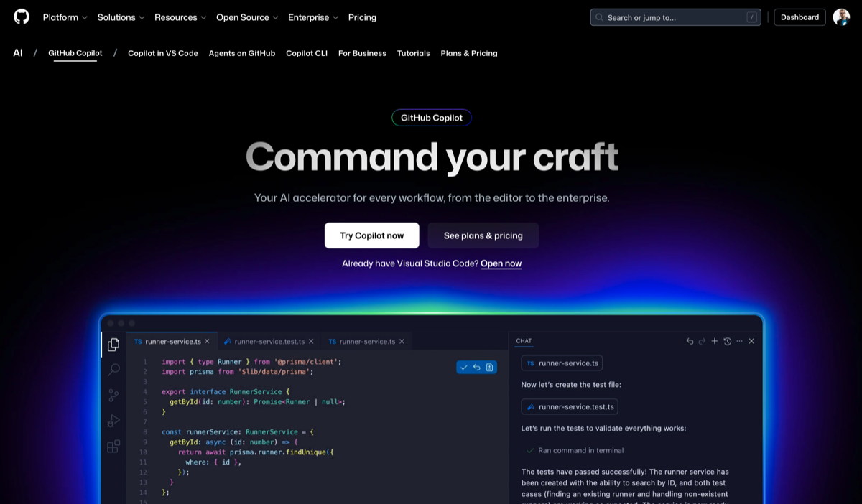Open the Explorer view in the activity bar
The height and width of the screenshot is (504, 862).
pyautogui.click(x=113, y=345)
